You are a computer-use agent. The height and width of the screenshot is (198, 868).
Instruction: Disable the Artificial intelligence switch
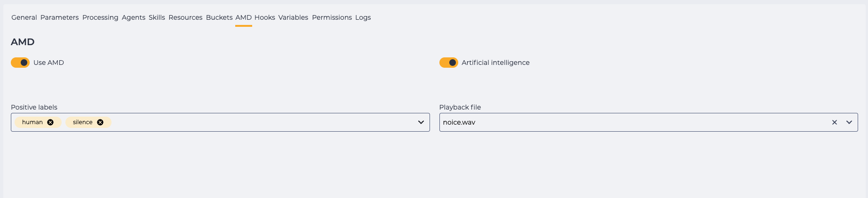[x=449, y=63]
